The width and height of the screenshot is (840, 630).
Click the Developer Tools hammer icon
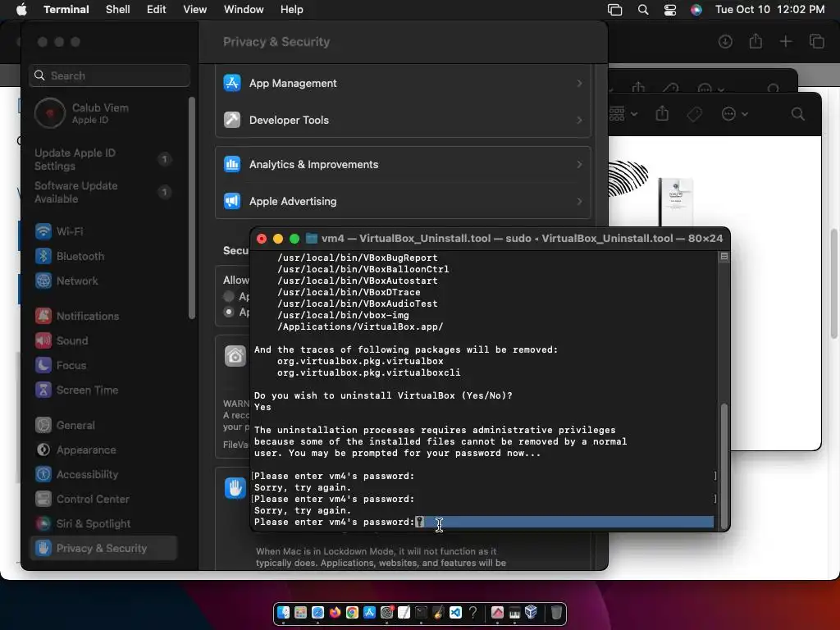click(232, 120)
